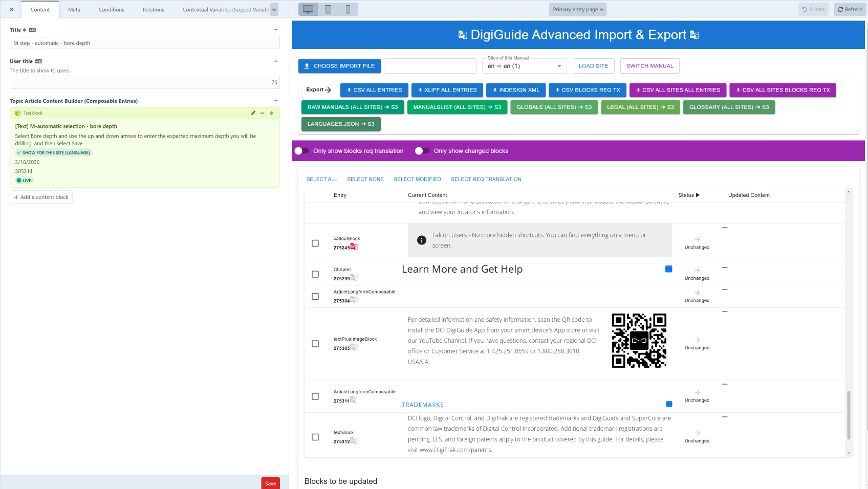
Task: Check the Chapter 275299 row checkbox
Action: click(315, 274)
